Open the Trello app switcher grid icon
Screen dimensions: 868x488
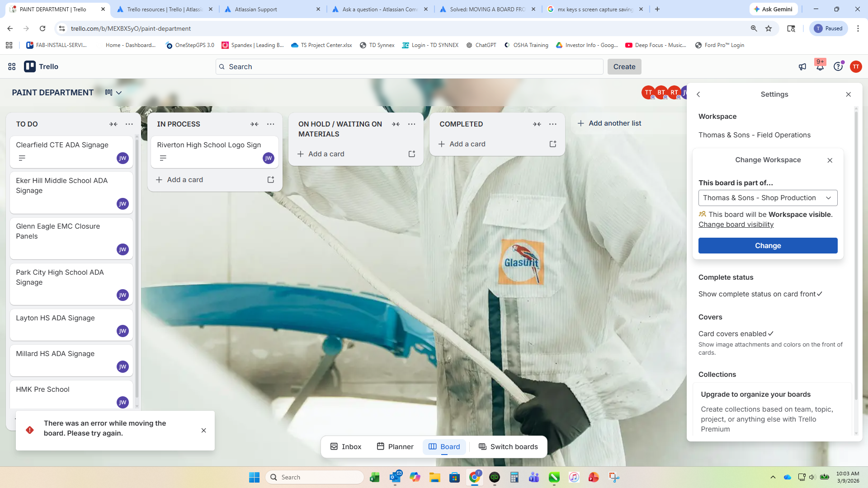click(x=12, y=66)
